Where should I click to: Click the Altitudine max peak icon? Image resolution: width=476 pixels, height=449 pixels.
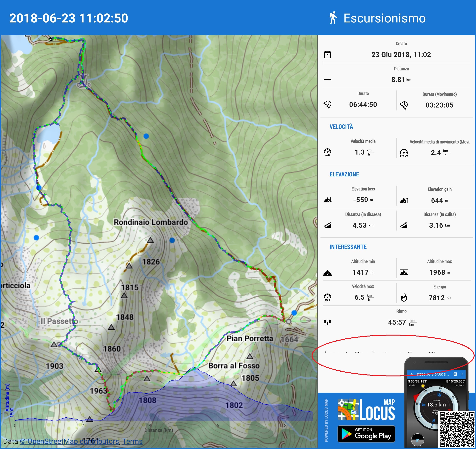404,272
